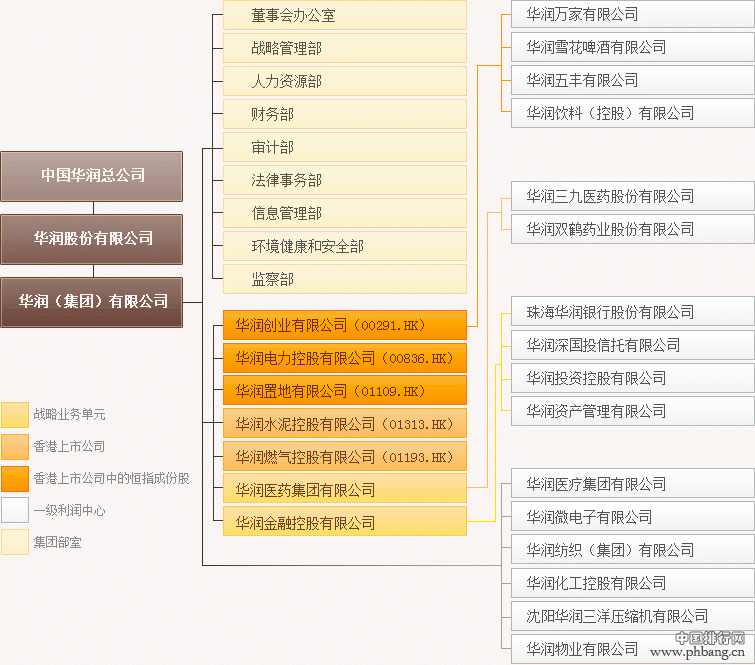
Task: Click the 人力资源部 box
Action: pyautogui.click(x=345, y=81)
